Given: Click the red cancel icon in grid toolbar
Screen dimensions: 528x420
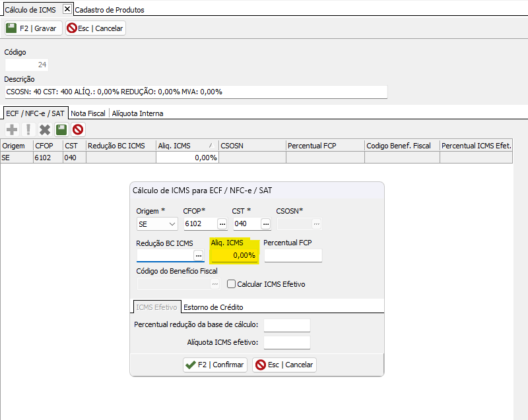Looking at the screenshot, I should 78,130.
